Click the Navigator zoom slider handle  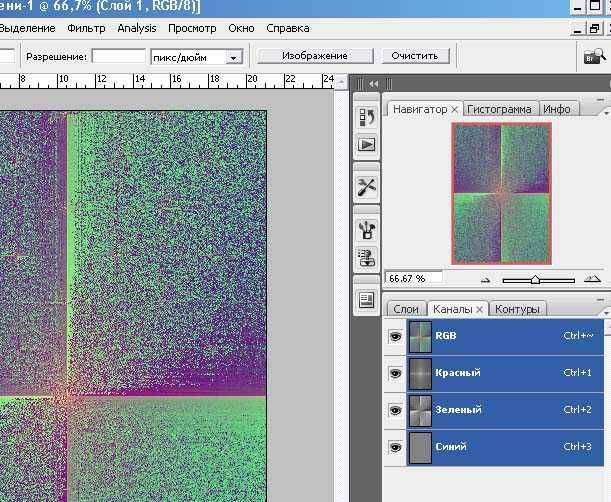(x=536, y=280)
